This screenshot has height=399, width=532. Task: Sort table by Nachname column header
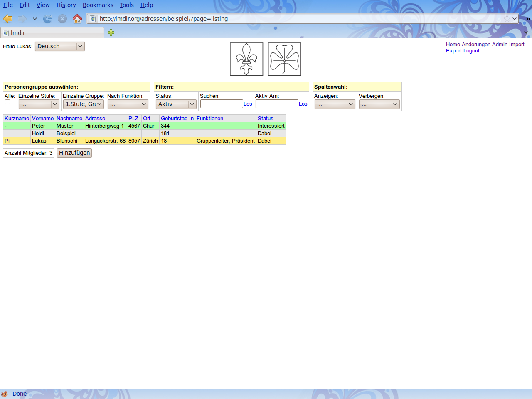point(69,119)
